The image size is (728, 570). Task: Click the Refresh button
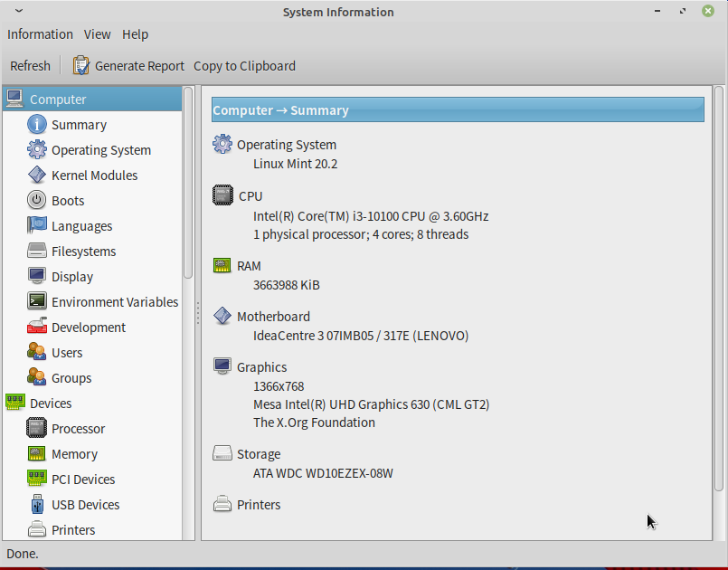(x=30, y=65)
